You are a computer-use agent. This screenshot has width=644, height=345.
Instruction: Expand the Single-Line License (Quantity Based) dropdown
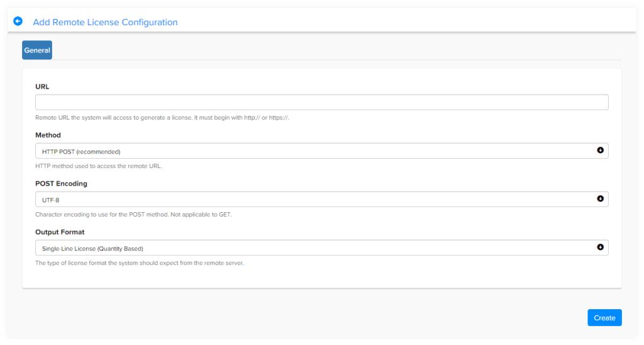[321, 248]
